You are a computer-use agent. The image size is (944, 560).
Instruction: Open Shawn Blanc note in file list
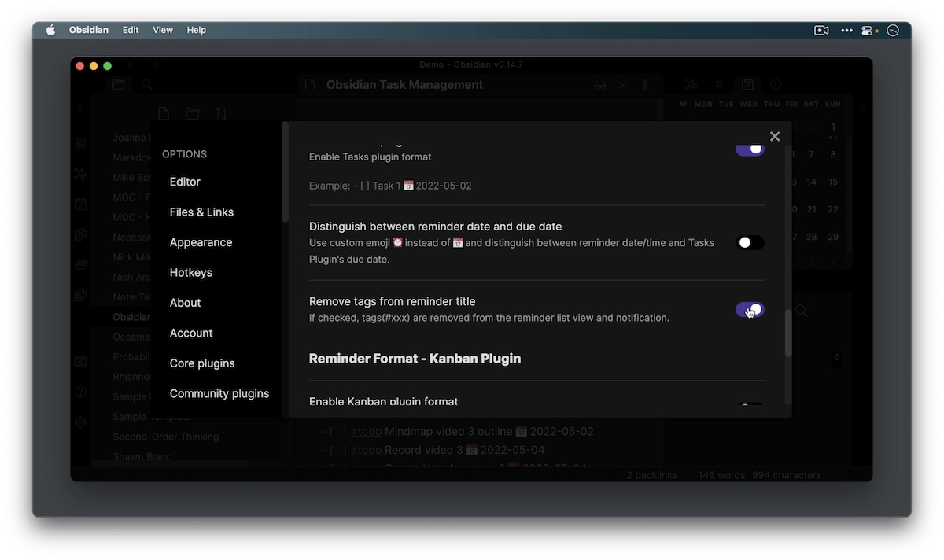point(142,456)
